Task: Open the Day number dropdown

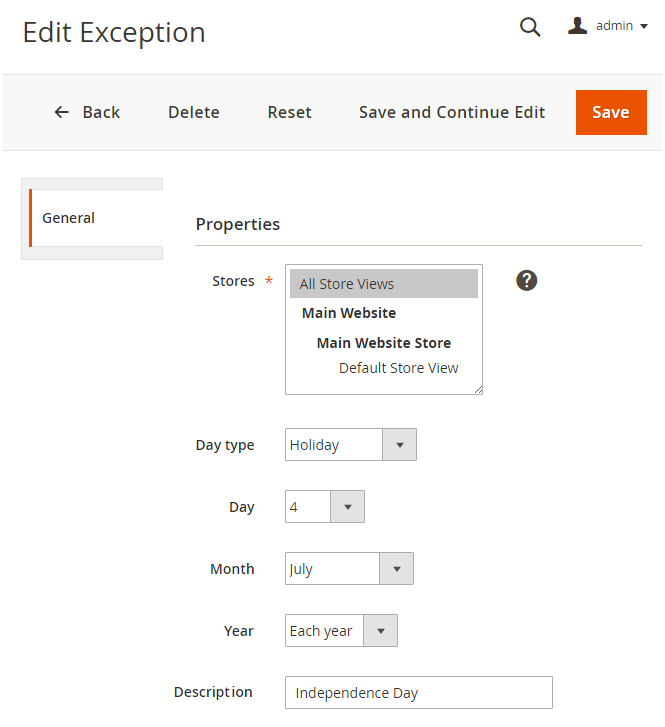Action: [x=324, y=507]
